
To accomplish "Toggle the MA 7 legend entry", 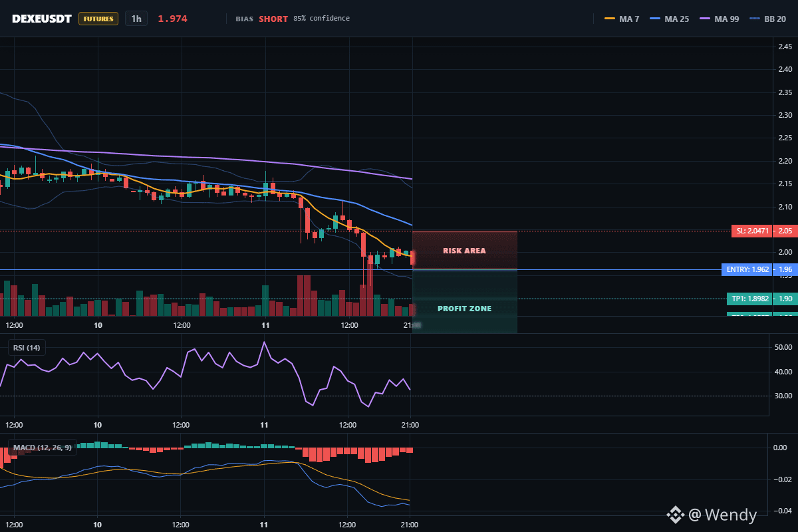I will pyautogui.click(x=622, y=19).
